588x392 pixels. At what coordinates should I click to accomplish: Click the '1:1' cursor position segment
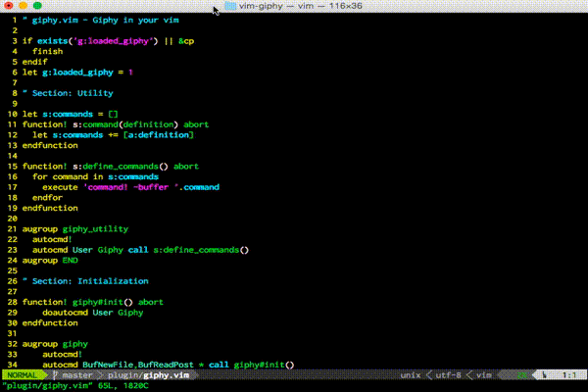click(568, 375)
